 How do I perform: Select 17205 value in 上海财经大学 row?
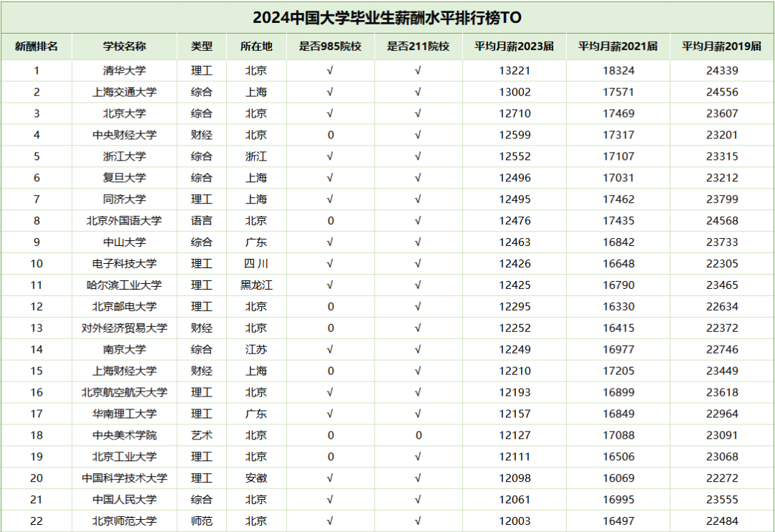[619, 371]
